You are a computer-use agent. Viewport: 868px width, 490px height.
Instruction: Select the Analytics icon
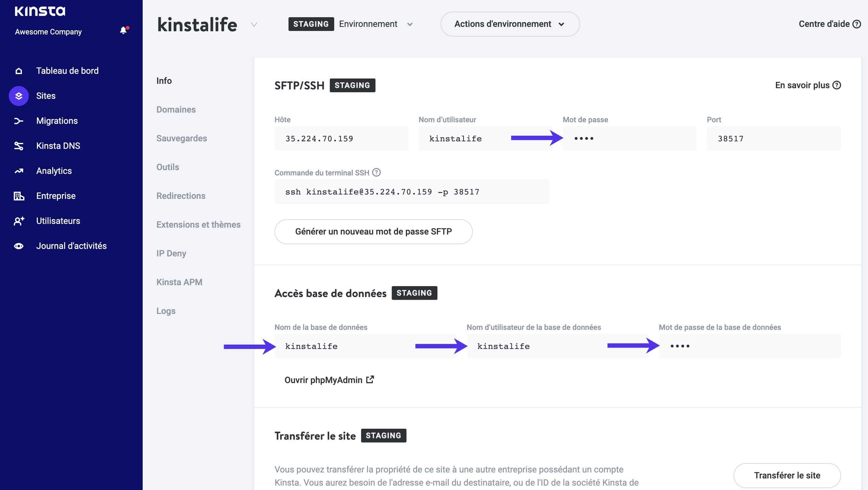pyautogui.click(x=18, y=171)
